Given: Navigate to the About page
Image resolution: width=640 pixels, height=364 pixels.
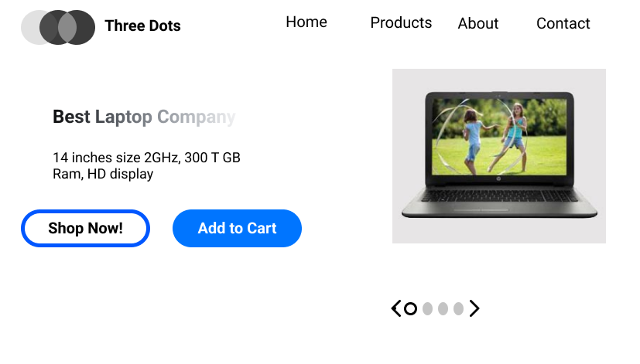Looking at the screenshot, I should 478,24.
